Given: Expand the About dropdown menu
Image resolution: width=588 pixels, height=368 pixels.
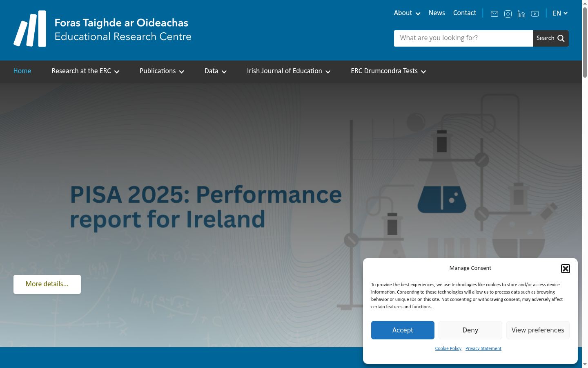Looking at the screenshot, I should tap(407, 13).
